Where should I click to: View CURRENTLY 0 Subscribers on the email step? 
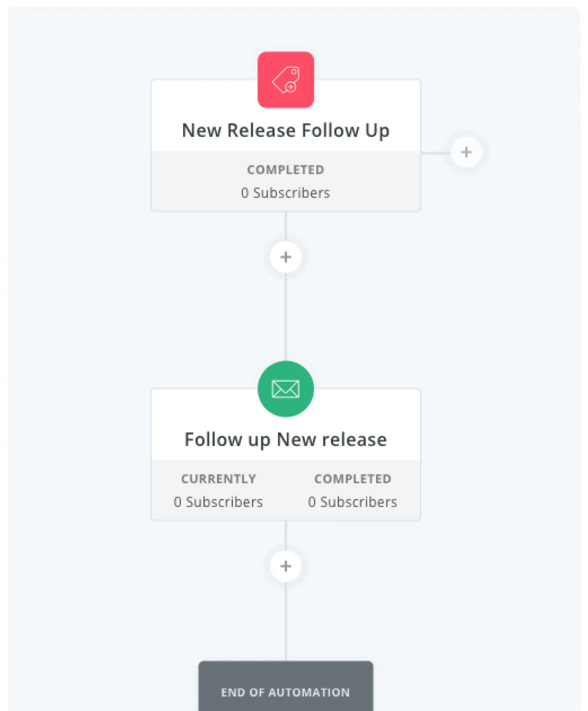tap(218, 502)
